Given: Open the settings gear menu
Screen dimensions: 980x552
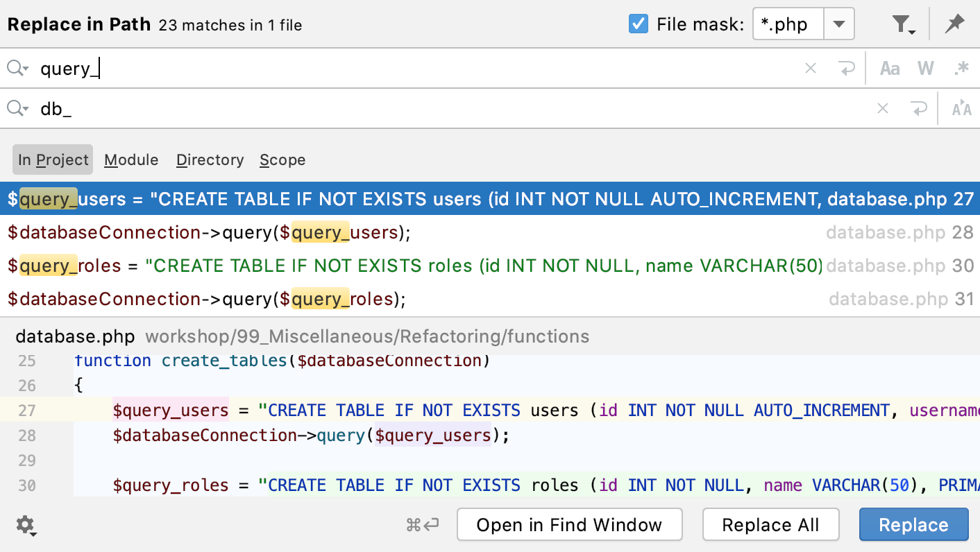Looking at the screenshot, I should pyautogui.click(x=26, y=526).
